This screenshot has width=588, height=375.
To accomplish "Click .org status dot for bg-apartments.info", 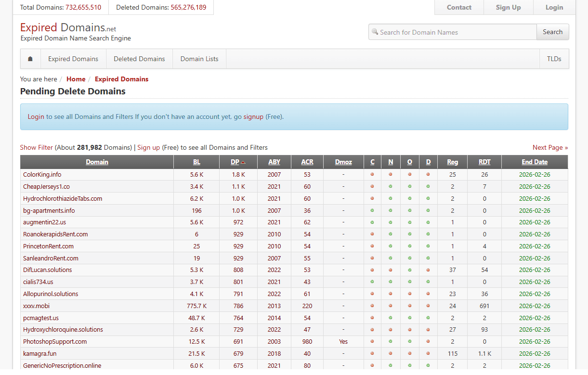I will [410, 210].
